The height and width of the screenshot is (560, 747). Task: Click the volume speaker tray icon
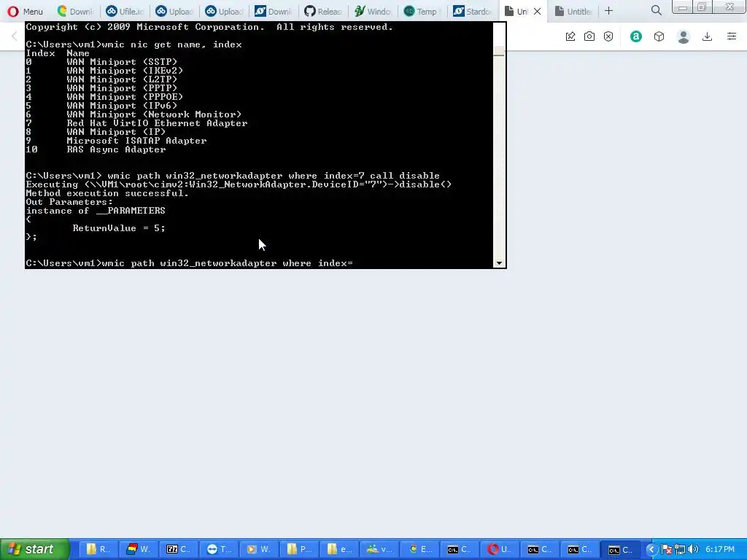pyautogui.click(x=693, y=550)
